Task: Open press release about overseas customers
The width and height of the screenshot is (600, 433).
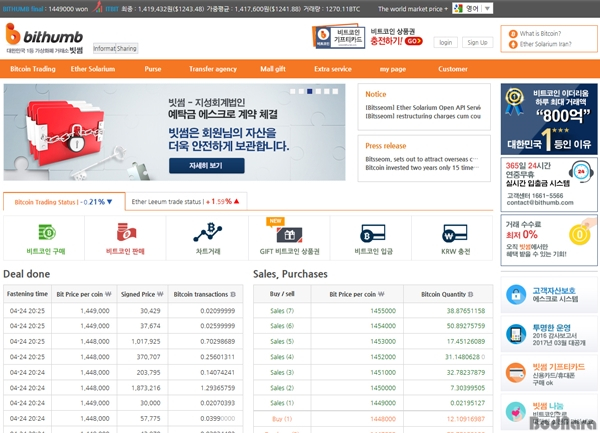Action: pyautogui.click(x=421, y=159)
